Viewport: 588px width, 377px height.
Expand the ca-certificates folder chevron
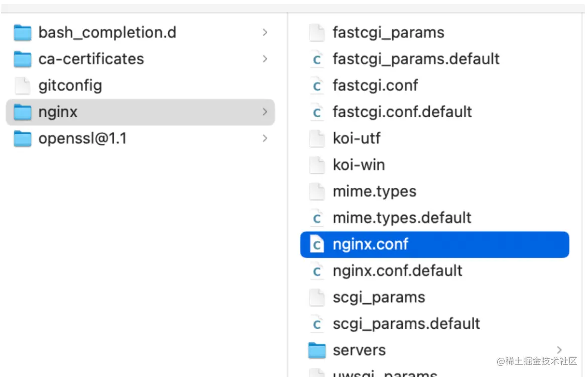265,59
